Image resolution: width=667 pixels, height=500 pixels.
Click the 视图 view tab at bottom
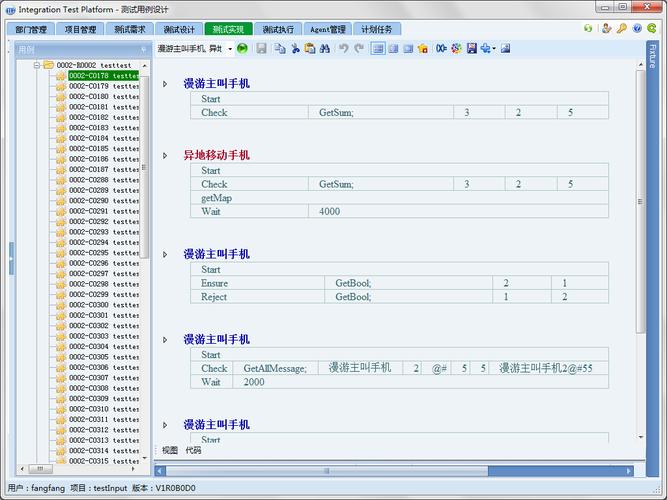170,451
